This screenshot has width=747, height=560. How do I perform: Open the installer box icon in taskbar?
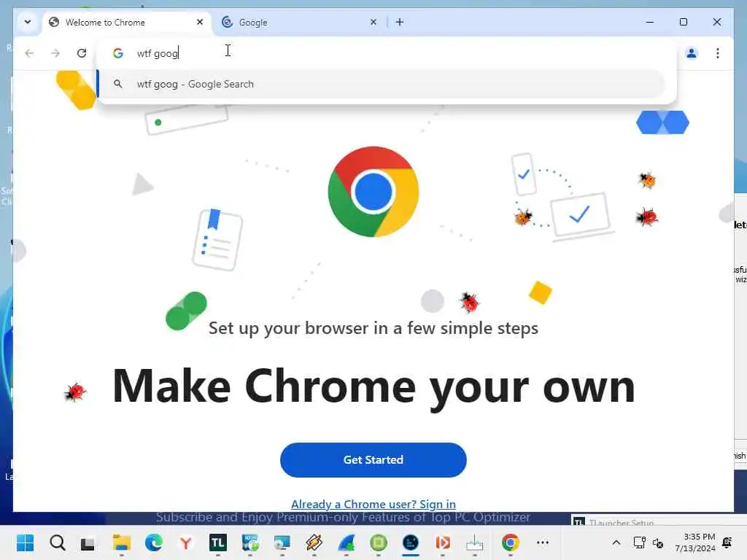[250, 542]
